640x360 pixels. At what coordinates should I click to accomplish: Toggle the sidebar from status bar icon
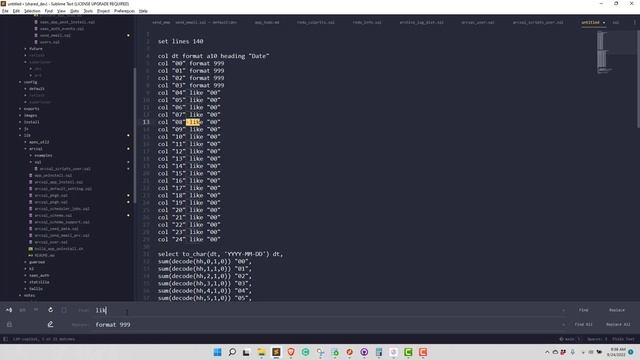click(5, 339)
